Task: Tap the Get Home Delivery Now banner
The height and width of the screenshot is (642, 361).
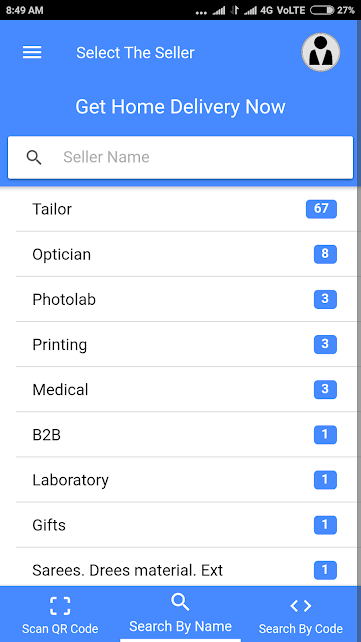Action: click(x=180, y=107)
